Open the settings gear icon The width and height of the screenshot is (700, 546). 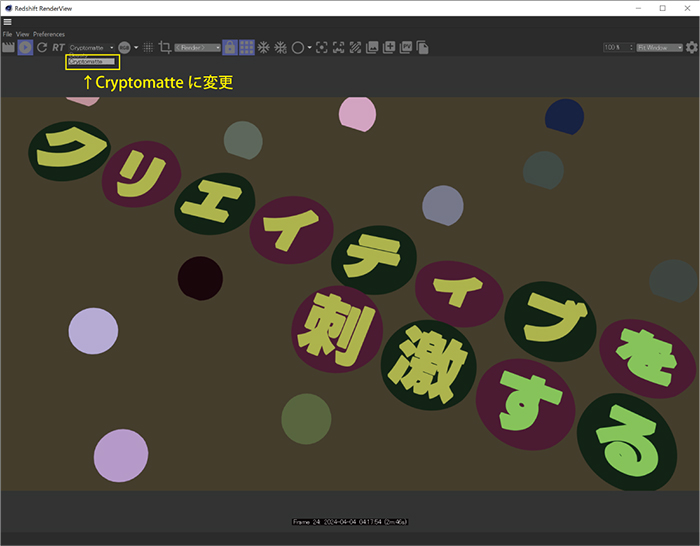692,47
